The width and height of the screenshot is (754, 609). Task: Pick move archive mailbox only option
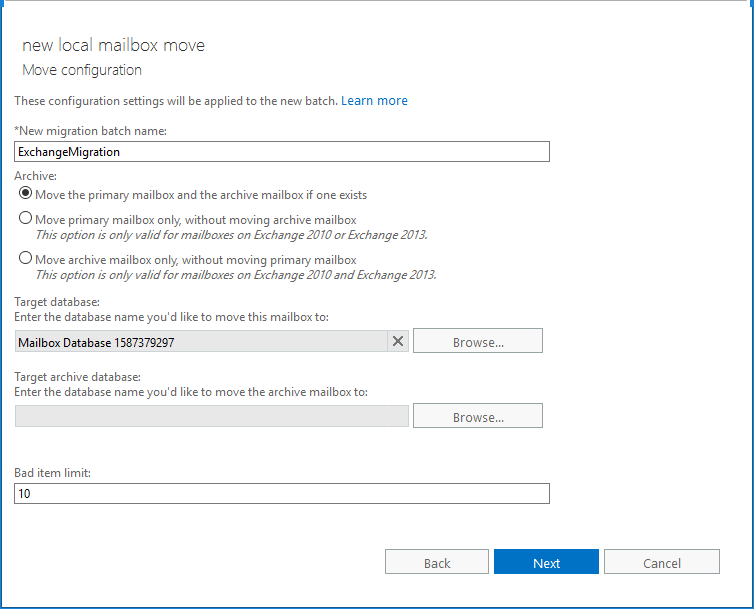pyautogui.click(x=26, y=259)
